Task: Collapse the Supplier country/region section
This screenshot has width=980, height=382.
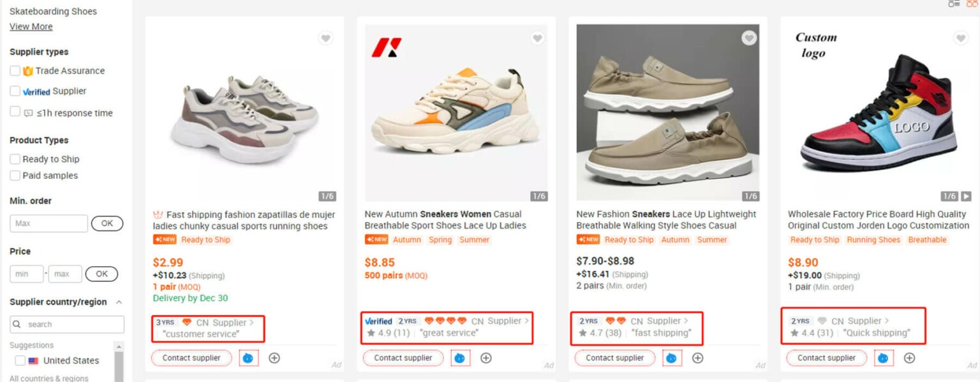Action: (x=117, y=302)
